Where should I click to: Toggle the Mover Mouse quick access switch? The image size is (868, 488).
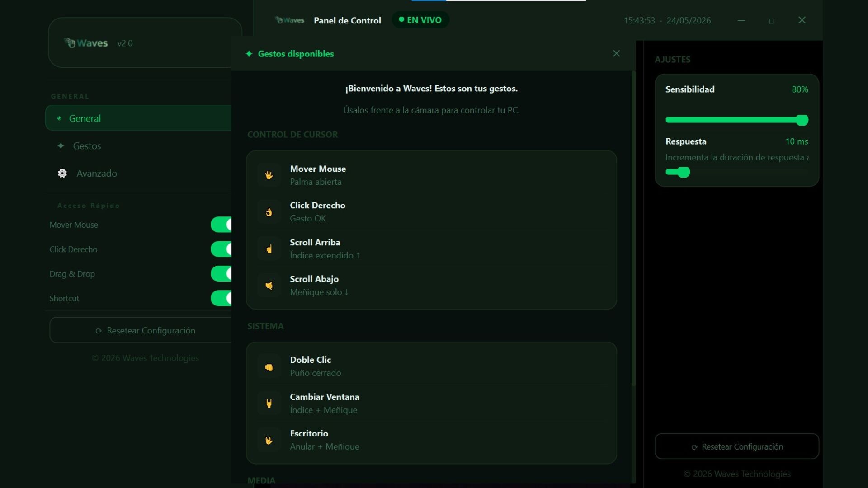tap(221, 225)
